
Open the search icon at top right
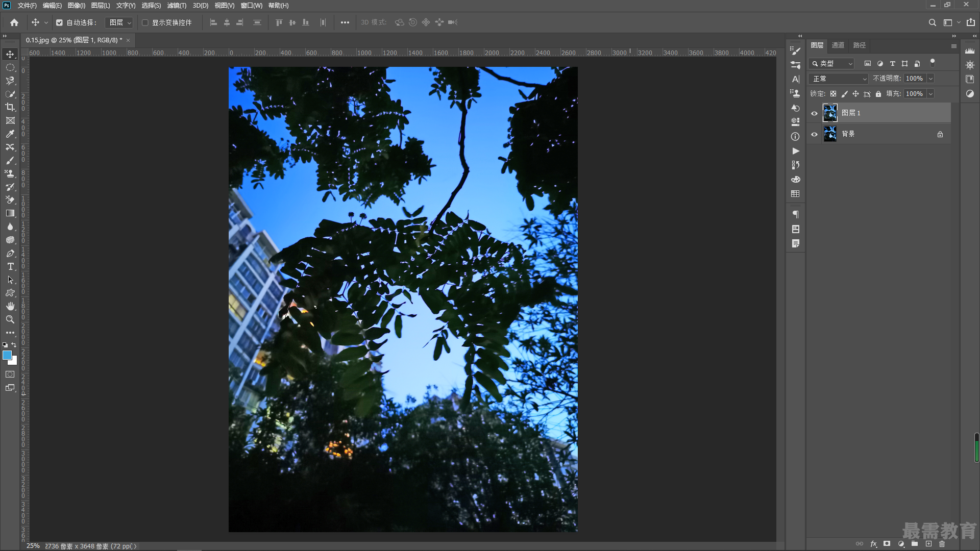point(932,22)
